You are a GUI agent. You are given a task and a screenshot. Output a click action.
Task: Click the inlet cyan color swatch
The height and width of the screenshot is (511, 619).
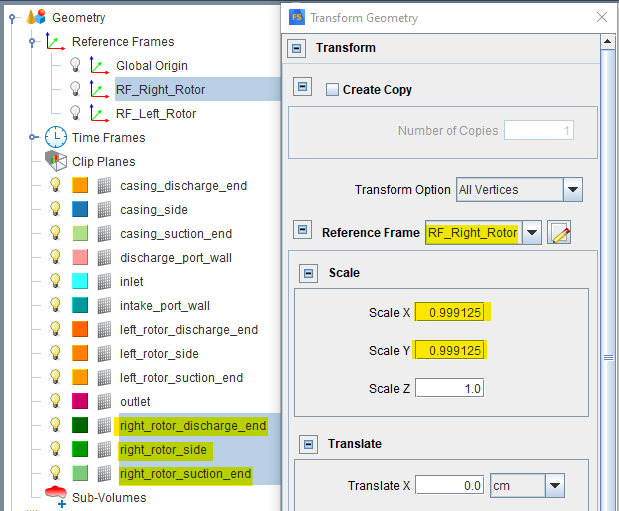pyautogui.click(x=81, y=281)
